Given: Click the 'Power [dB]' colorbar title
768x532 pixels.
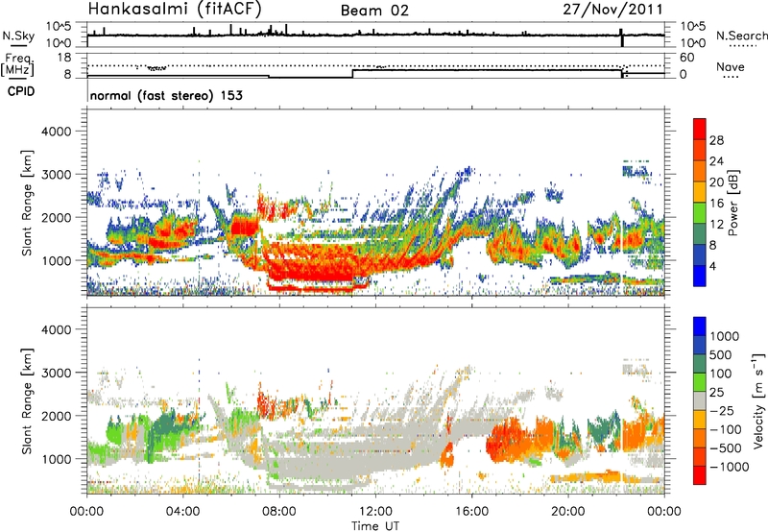Looking at the screenshot, I should point(732,203).
